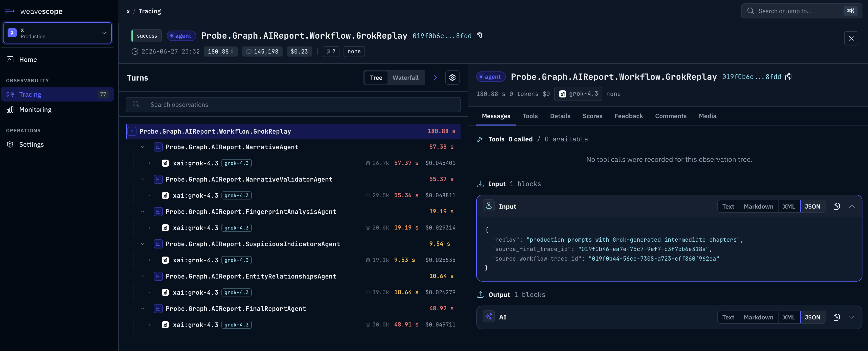Copy the Input block content

point(836,207)
